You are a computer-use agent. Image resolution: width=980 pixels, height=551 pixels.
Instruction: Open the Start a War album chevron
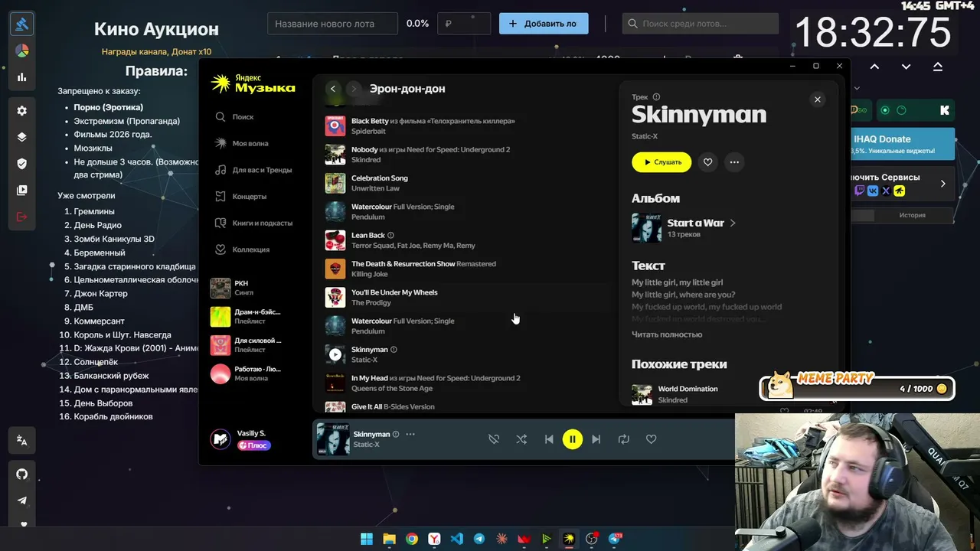pos(733,223)
